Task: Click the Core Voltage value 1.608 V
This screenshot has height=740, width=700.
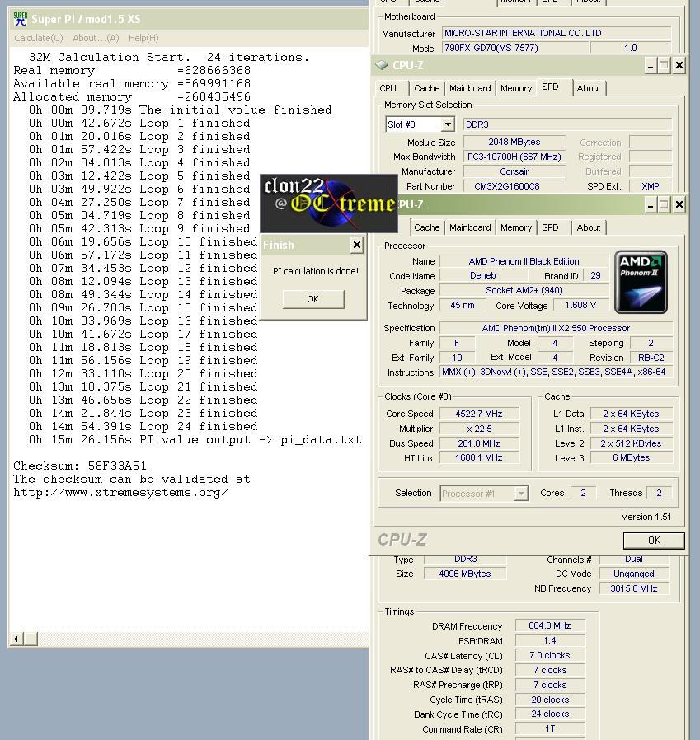Action: 580,306
